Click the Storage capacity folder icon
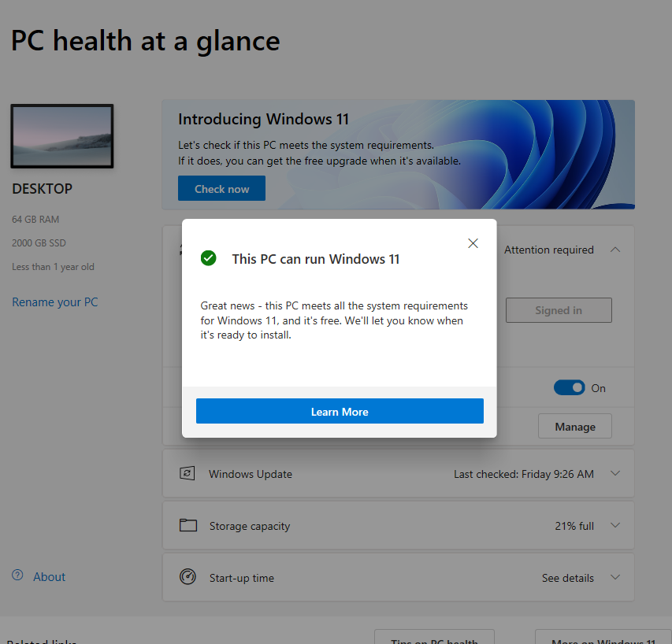Screen dimensions: 672x644 pyautogui.click(x=187, y=525)
